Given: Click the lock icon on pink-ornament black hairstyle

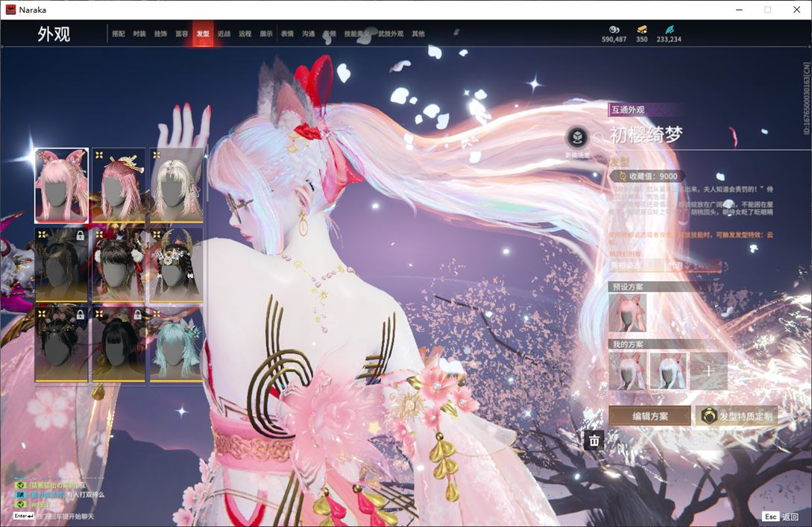Looking at the screenshot, I should (81, 315).
